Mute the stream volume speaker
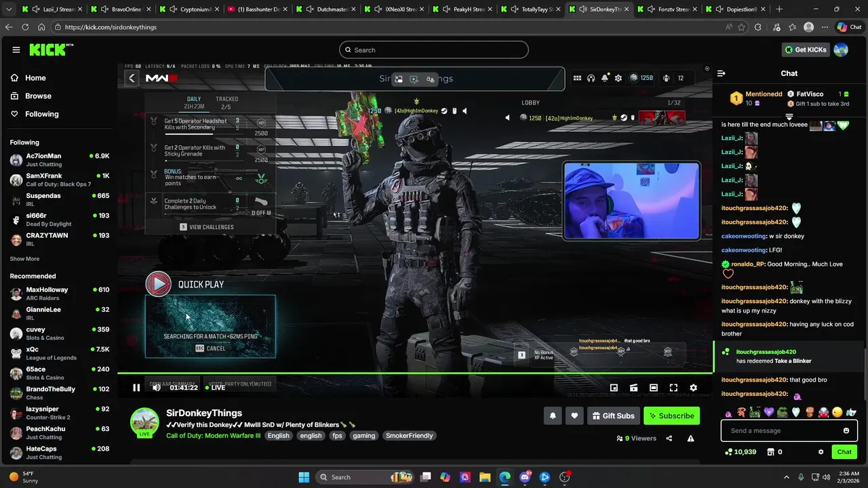Screen dimensions: 868x488 click(x=157, y=388)
